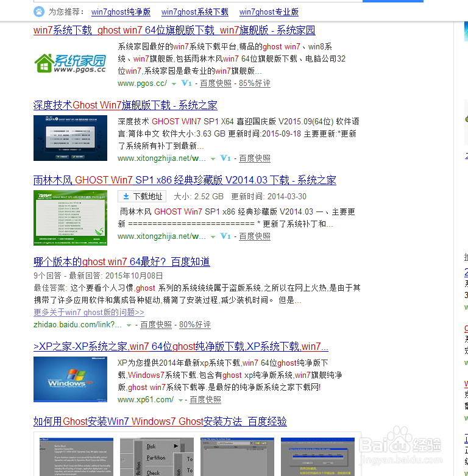The image size is (468, 476).
Task: Click the 深度技术 blue installer thumbnail
Action: click(x=70, y=138)
